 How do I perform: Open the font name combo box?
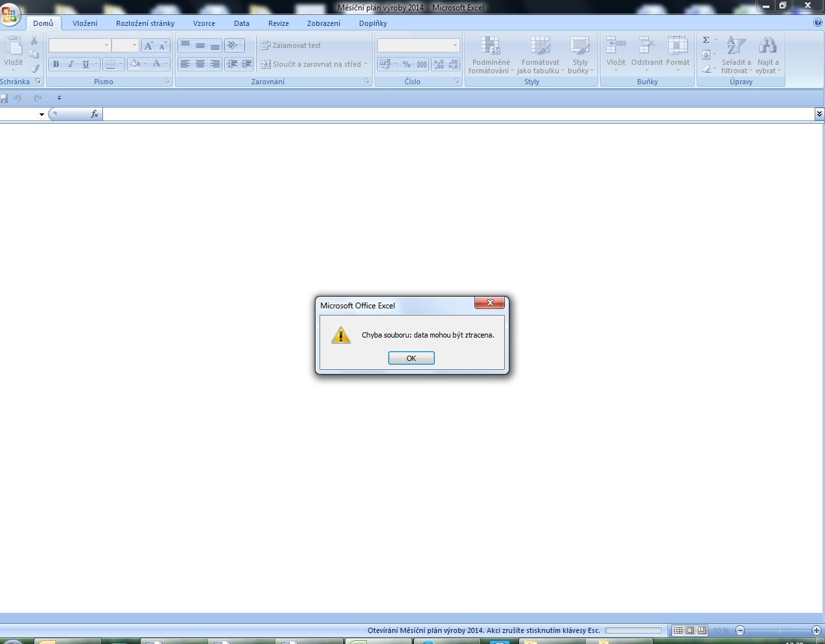tap(80, 45)
